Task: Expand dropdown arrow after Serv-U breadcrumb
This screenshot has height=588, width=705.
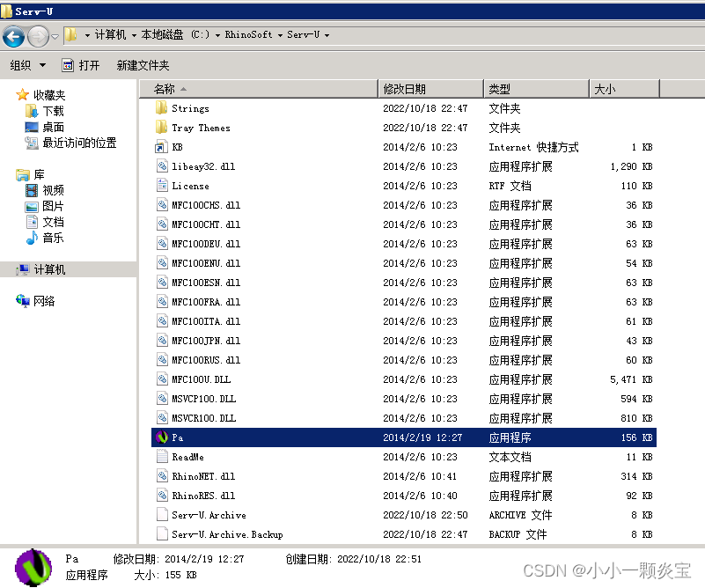Action: [327, 35]
